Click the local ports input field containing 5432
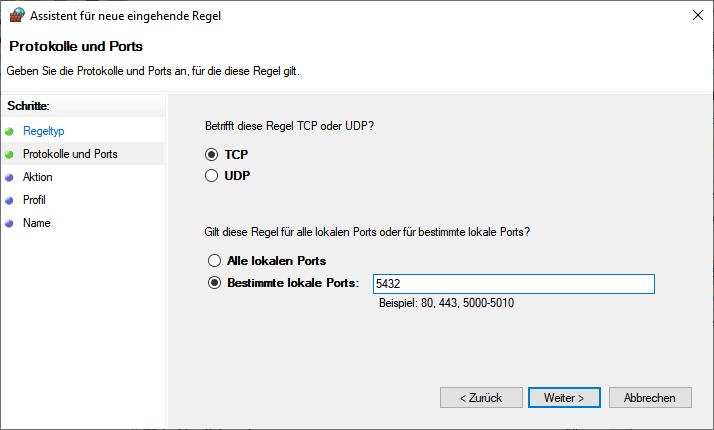 (x=512, y=284)
